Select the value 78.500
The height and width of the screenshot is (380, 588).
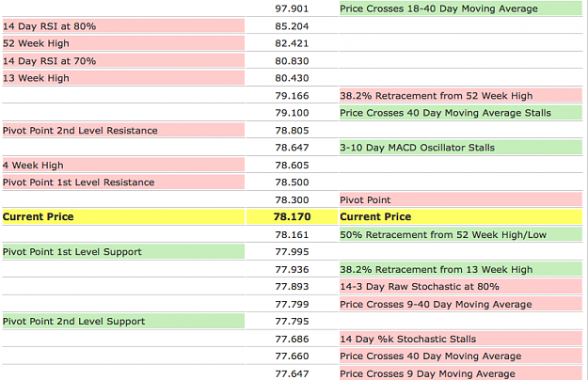pos(292,182)
